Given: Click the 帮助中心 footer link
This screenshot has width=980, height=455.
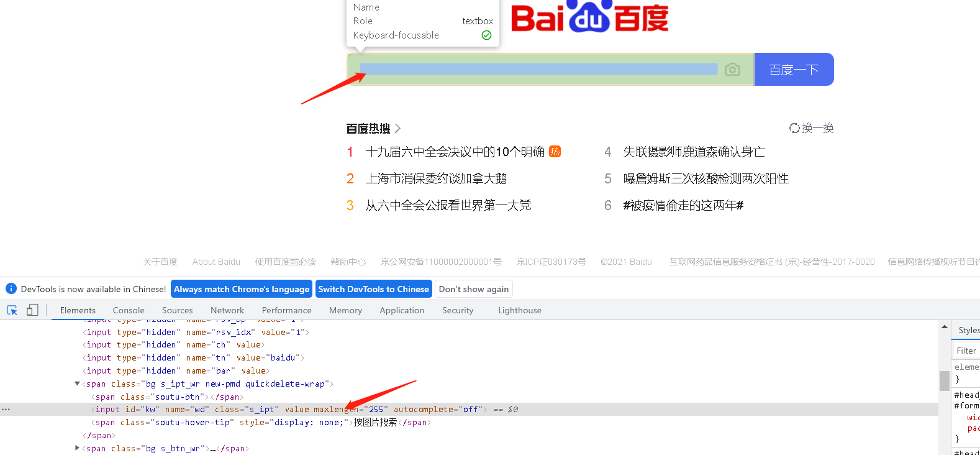Looking at the screenshot, I should (348, 262).
